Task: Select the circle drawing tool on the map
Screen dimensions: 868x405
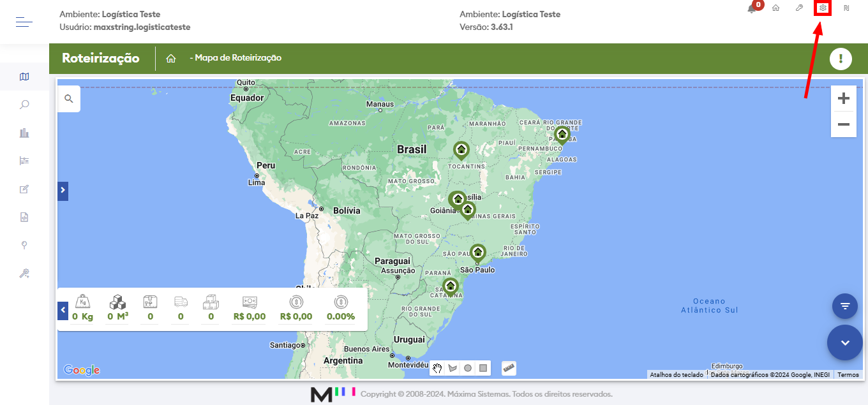Action: 468,368
